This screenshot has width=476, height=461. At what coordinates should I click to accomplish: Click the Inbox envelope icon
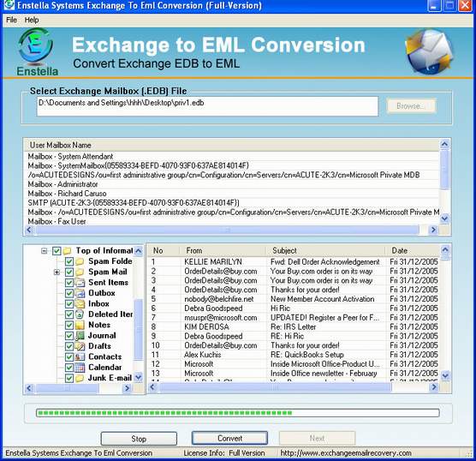tap(80, 303)
